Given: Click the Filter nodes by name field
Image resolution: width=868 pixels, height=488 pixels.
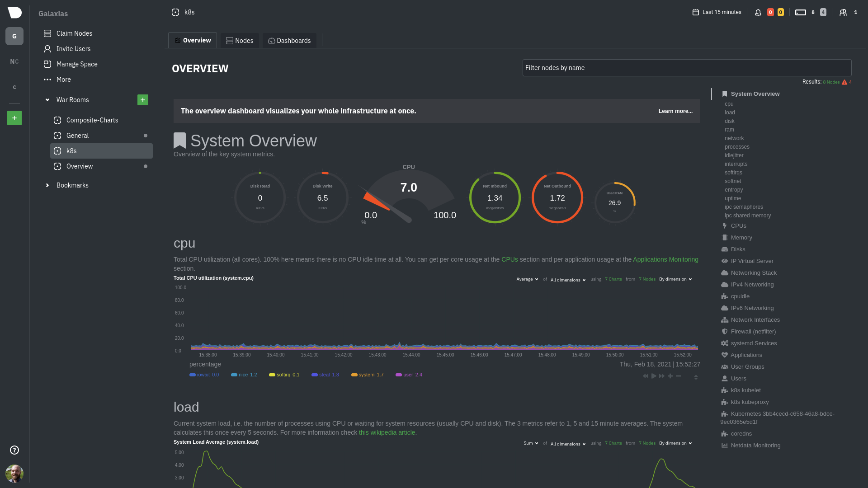Looking at the screenshot, I should tap(687, 68).
